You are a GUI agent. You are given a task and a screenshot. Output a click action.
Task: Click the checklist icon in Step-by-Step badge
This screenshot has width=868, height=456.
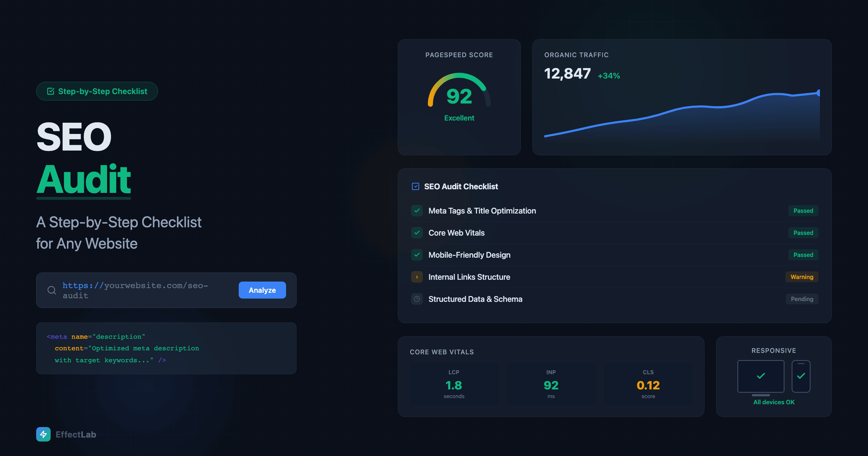pos(51,91)
